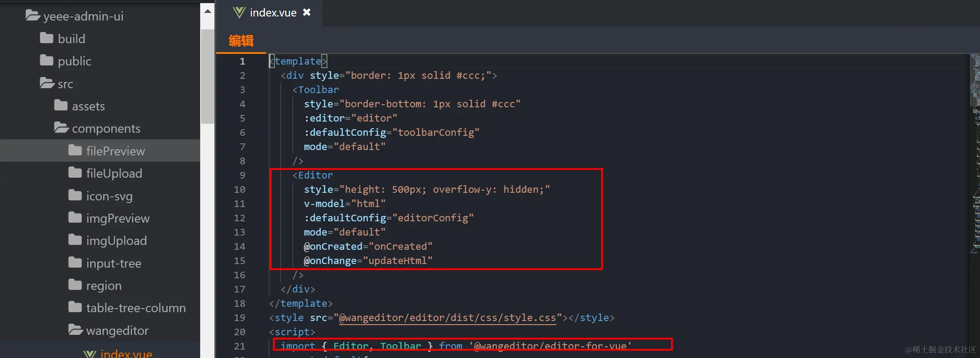This screenshot has height=358, width=980.
Task: Open the fileUpload folder
Action: tap(114, 173)
